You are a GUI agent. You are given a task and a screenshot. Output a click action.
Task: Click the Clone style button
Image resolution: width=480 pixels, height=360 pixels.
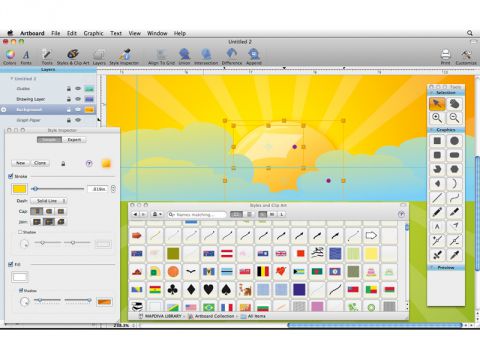point(40,163)
